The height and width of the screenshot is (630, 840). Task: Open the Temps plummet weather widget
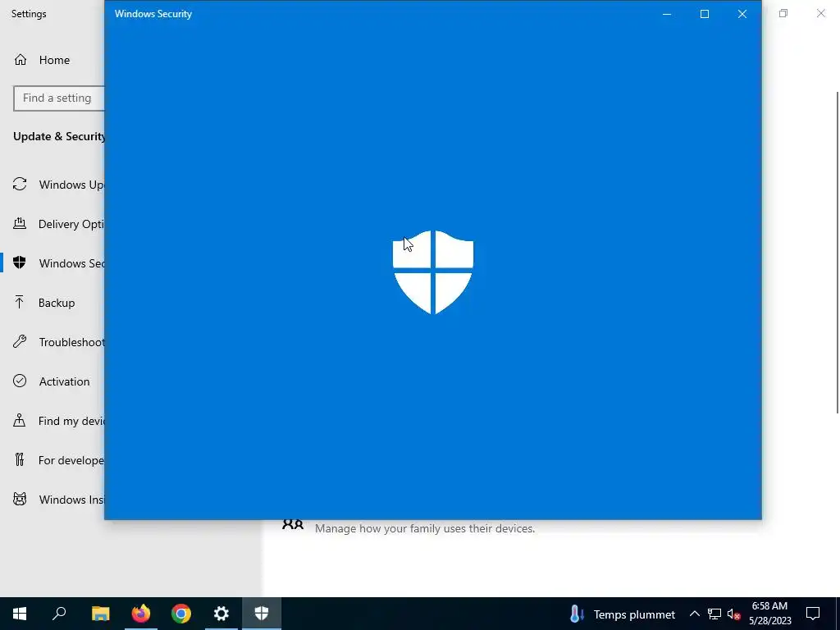click(623, 614)
